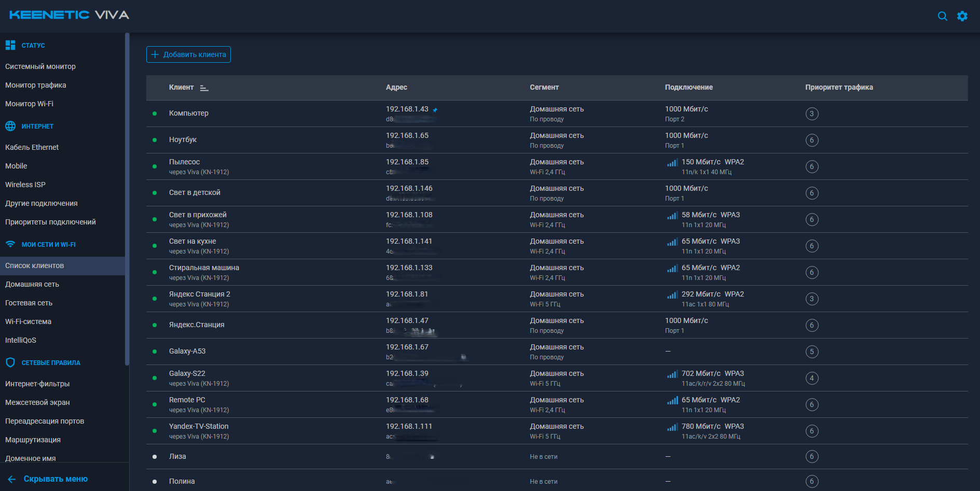Collapse the Мои сети и Wi-Fi section
Image resolution: width=980 pixels, height=491 pixels.
coord(48,245)
